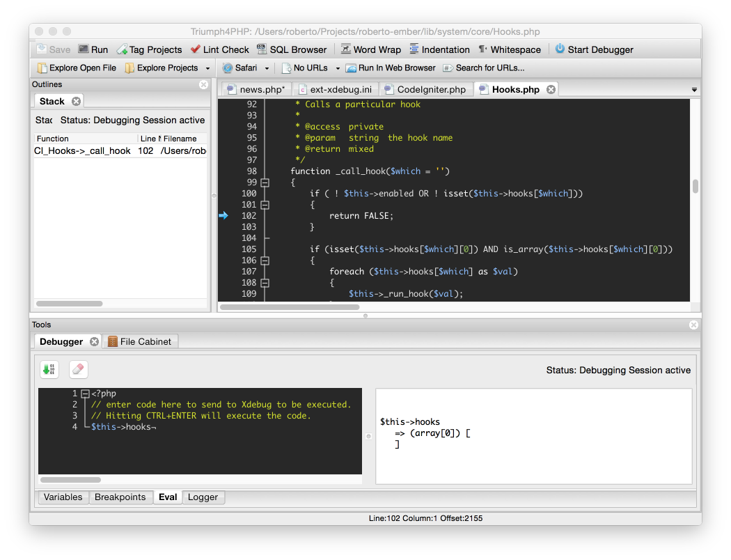Image resolution: width=731 pixels, height=560 pixels.
Task: Close the Debugger tab
Action: point(94,342)
